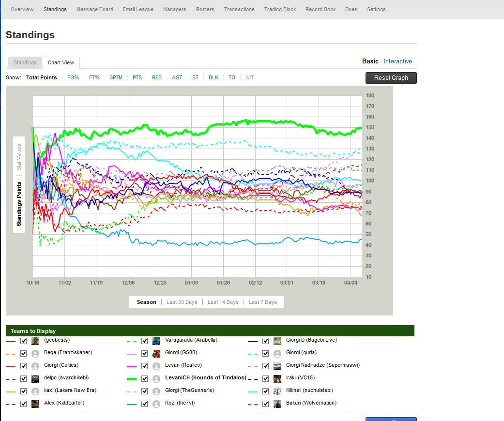The image size is (504, 421).
Task: Click the Irakli (VC15) avatar
Action: pyautogui.click(x=277, y=378)
